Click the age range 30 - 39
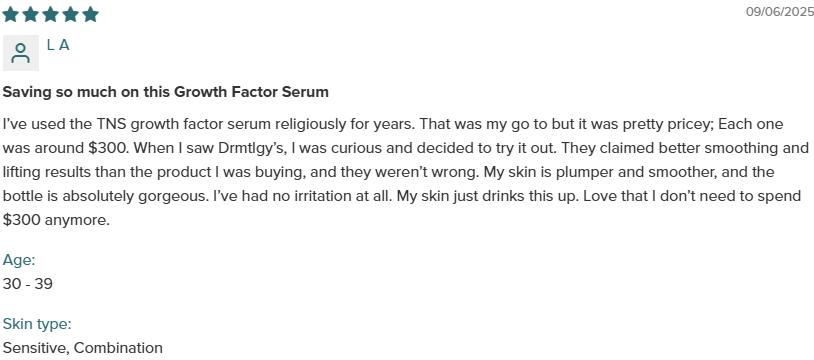Viewport: 814px width, 360px height. [x=28, y=284]
